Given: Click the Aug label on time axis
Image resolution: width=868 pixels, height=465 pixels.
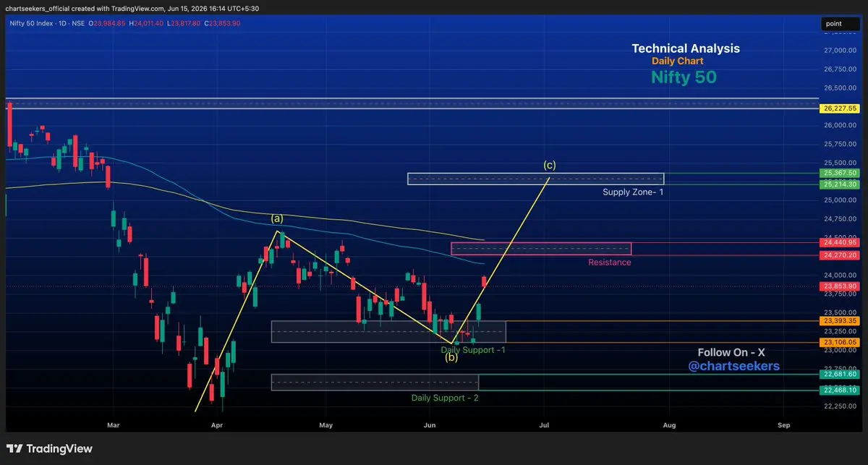Looking at the screenshot, I should point(669,426).
